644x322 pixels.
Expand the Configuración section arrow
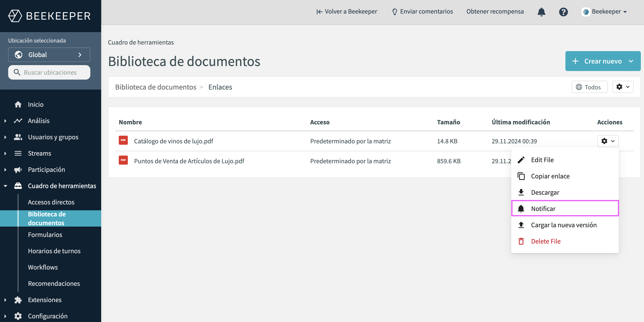(5, 316)
